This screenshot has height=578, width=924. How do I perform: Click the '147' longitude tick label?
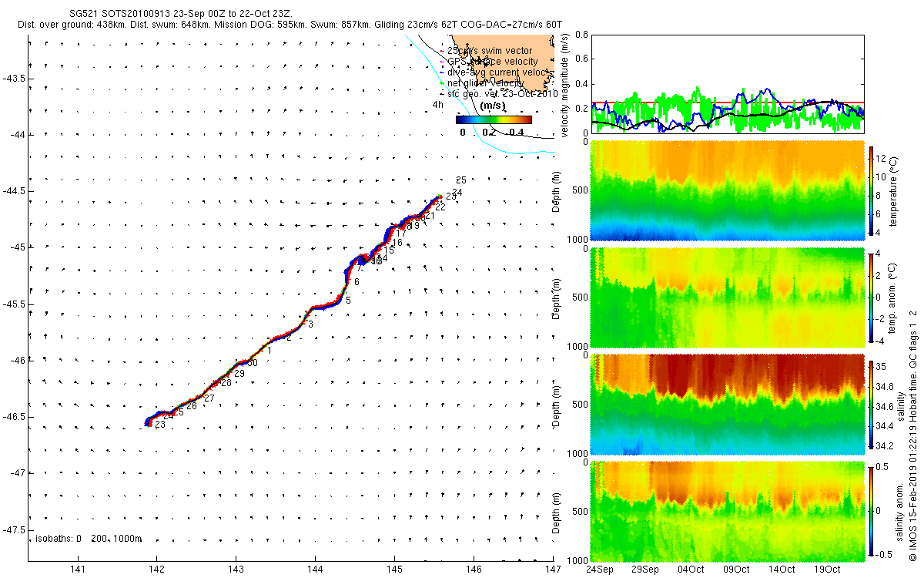coord(553,569)
